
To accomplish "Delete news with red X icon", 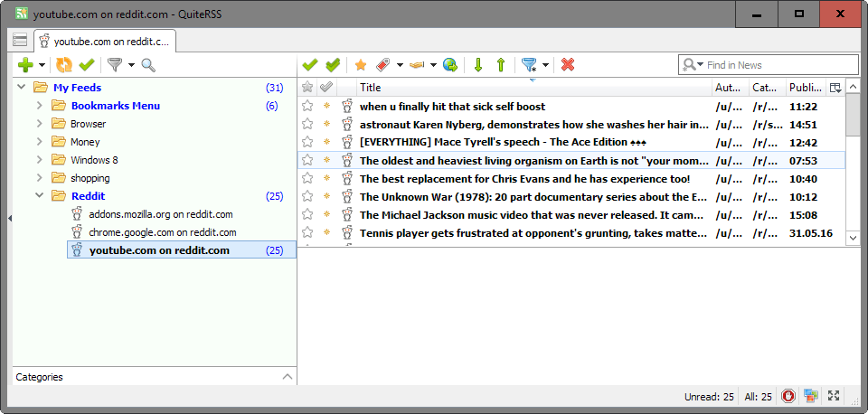I will pos(568,65).
